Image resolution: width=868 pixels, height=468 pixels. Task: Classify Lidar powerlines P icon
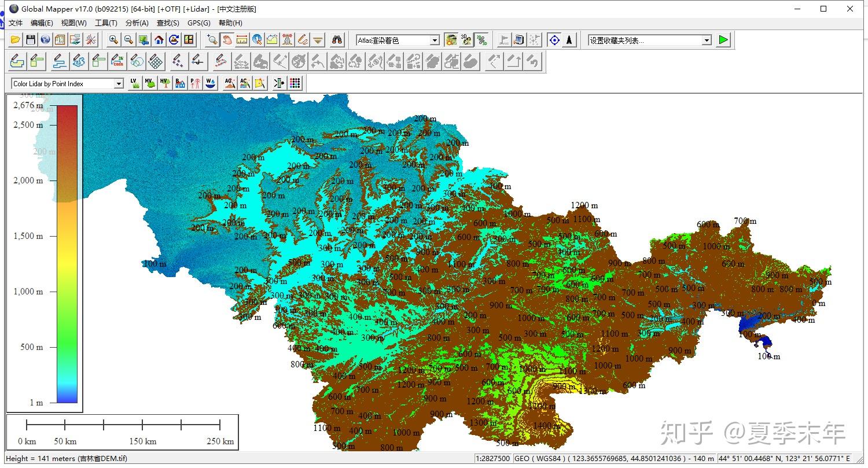[x=196, y=83]
